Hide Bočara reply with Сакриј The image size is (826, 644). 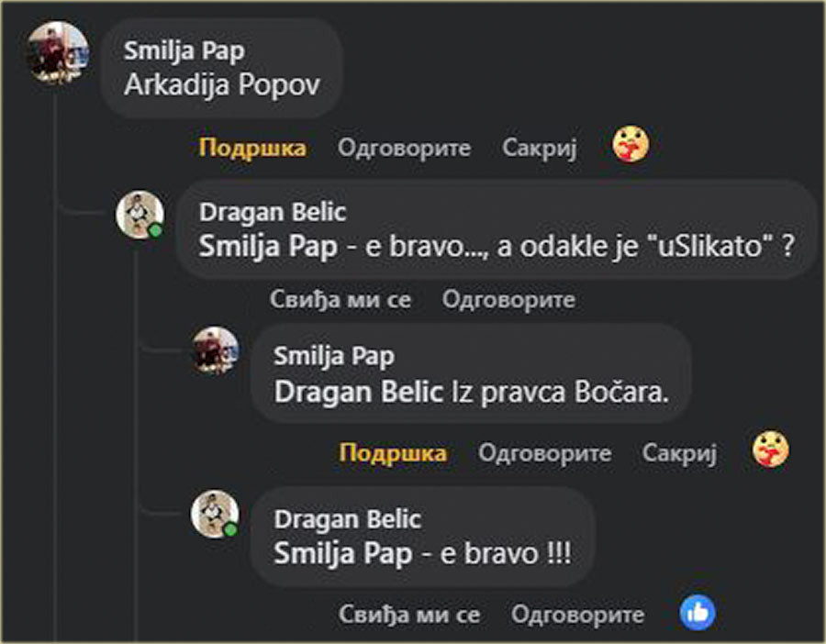(x=679, y=453)
